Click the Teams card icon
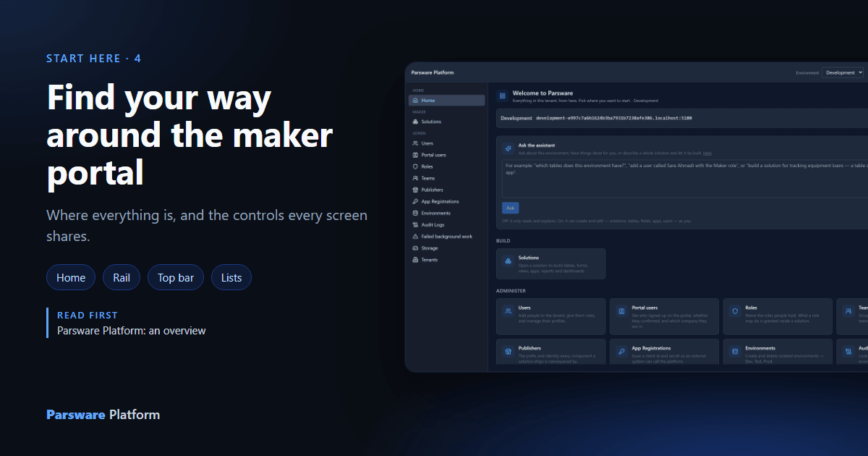Image resolution: width=868 pixels, height=456 pixels. (848, 311)
